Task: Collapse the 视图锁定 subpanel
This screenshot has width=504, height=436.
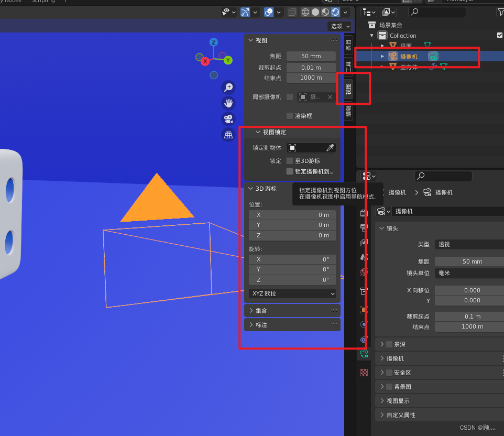Action: click(x=258, y=132)
